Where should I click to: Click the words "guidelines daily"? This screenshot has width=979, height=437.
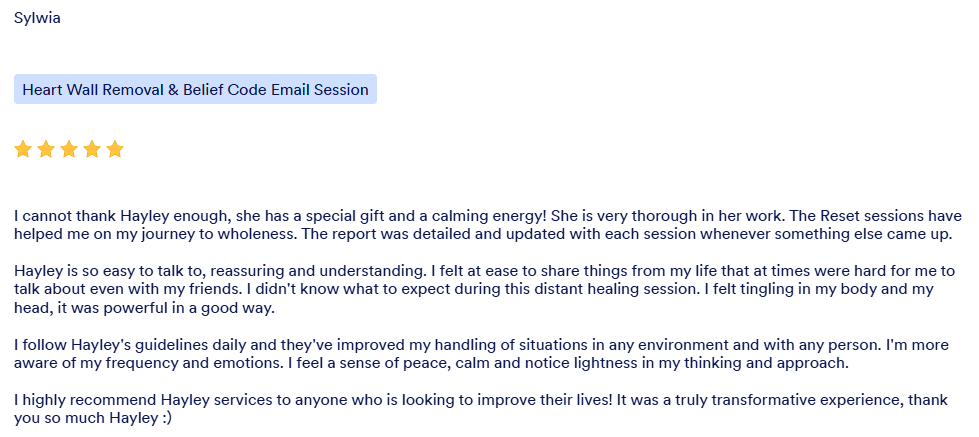pos(175,344)
